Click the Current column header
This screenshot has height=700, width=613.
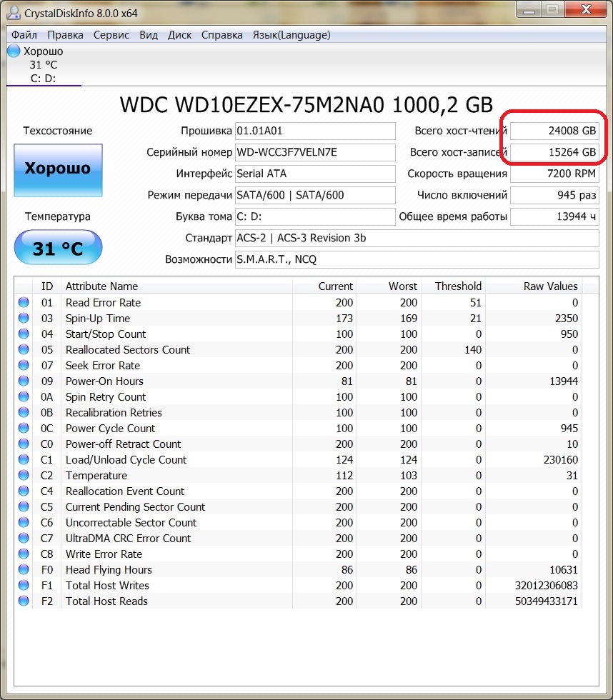tap(324, 286)
